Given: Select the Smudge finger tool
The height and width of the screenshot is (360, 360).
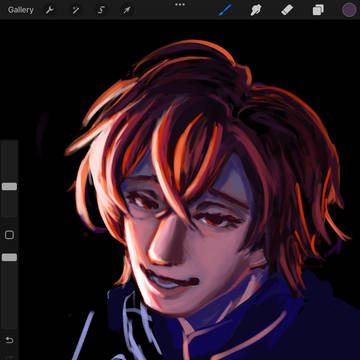Looking at the screenshot, I should coord(255,10).
